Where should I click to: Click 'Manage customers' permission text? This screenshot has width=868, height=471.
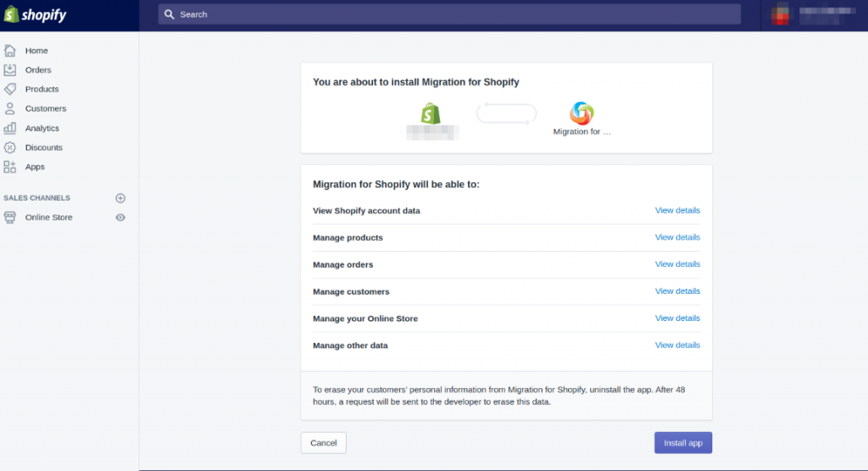[351, 291]
